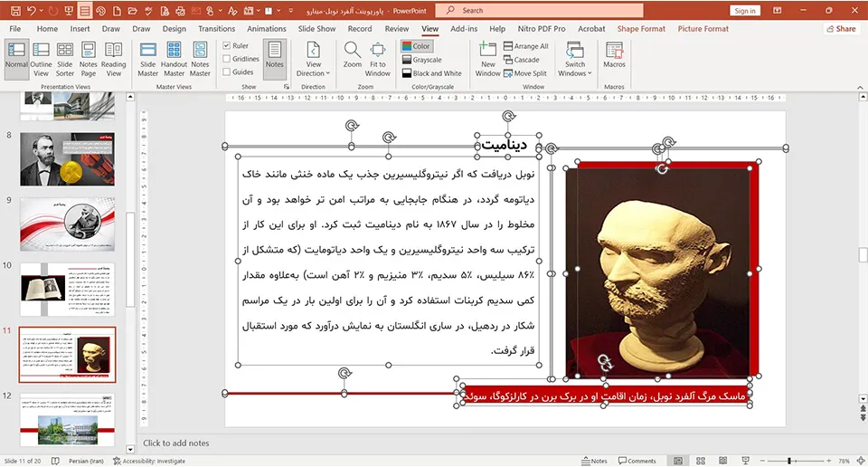Open the new blank file icon in quick access toolbar
The width and height of the screenshot is (868, 467).
tap(117, 11)
